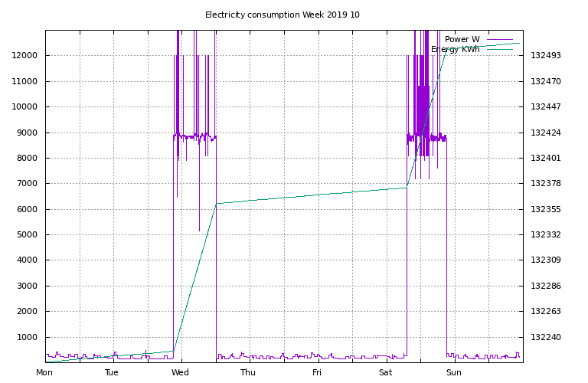The height and width of the screenshot is (383, 588).
Task: Click the 4000 left axis value
Action: coord(27,260)
